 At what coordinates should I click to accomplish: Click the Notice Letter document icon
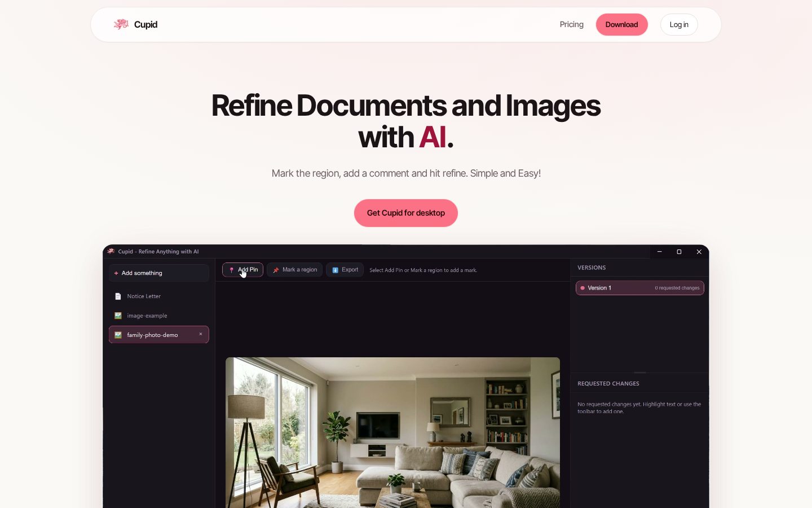click(118, 296)
